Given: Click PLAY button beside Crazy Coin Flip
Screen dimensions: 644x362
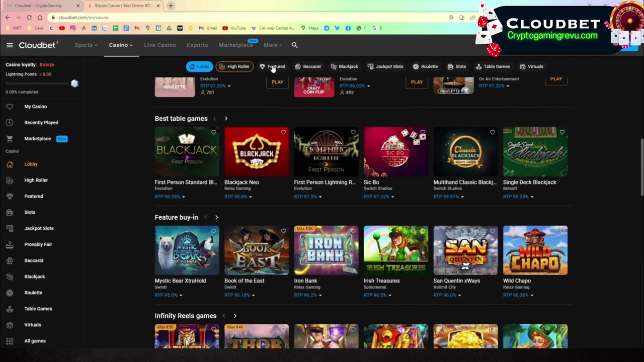Looking at the screenshot, I should point(417,82).
